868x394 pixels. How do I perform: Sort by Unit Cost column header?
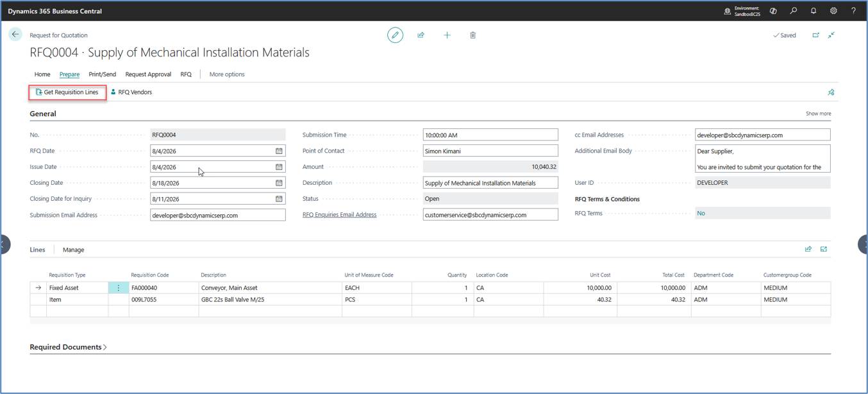pos(600,275)
